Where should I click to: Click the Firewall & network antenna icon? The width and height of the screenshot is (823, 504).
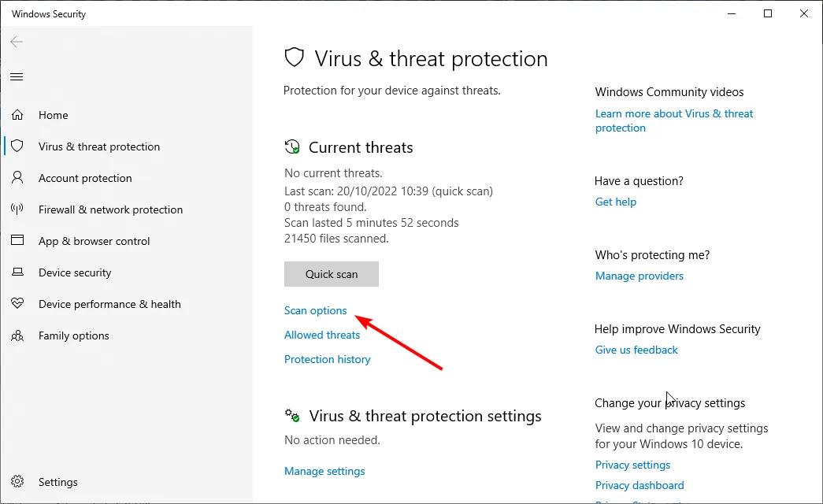click(x=17, y=209)
